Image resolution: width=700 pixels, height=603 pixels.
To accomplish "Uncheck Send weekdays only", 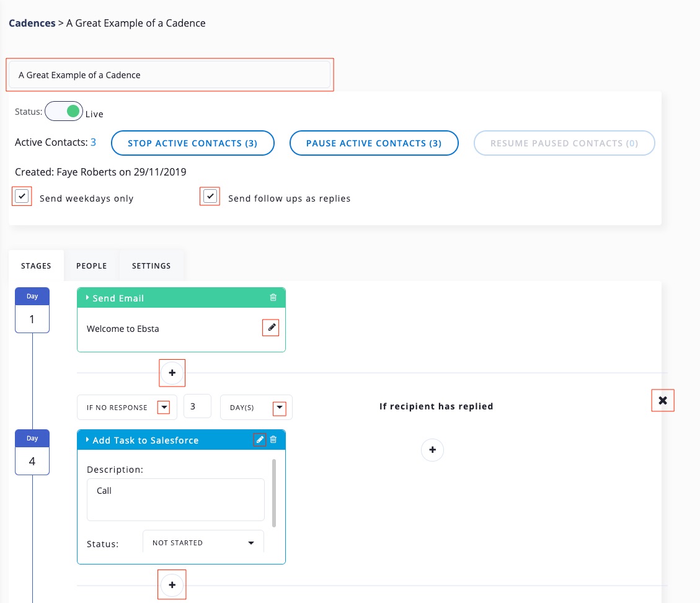I will coord(22,197).
